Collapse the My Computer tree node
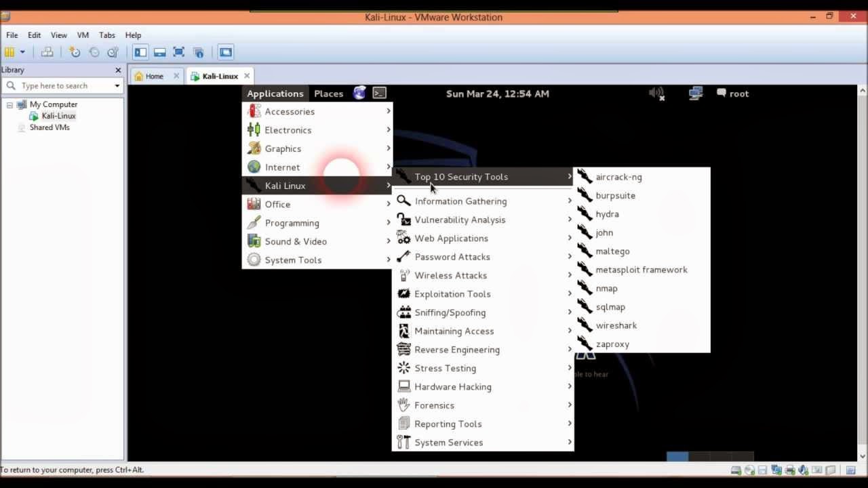Image resolution: width=868 pixels, height=488 pixels. coord(10,105)
